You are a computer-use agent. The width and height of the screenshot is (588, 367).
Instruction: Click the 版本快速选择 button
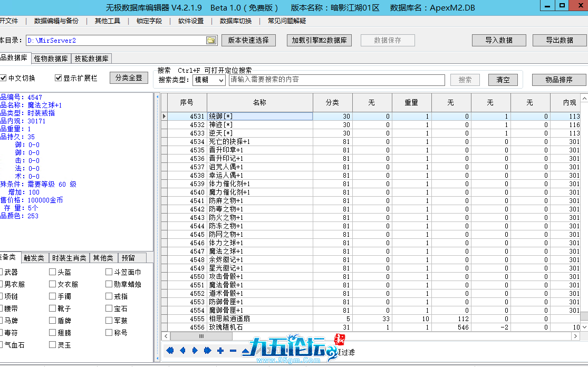pyautogui.click(x=248, y=40)
